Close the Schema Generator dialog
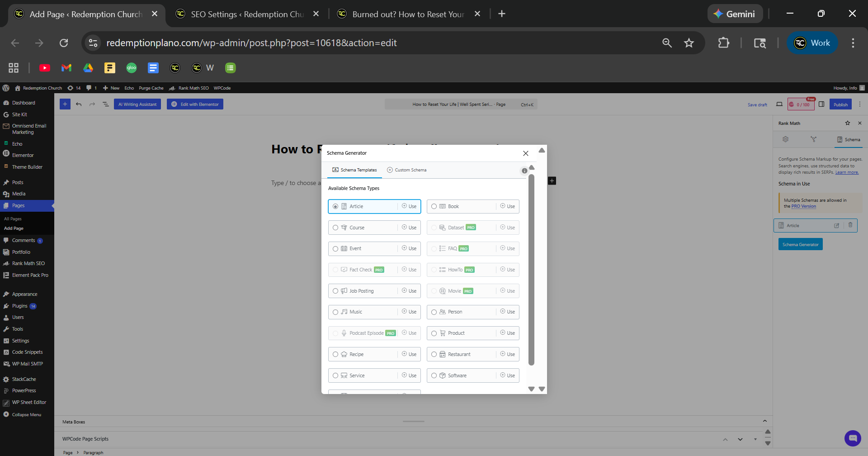The width and height of the screenshot is (868, 456). (525, 153)
